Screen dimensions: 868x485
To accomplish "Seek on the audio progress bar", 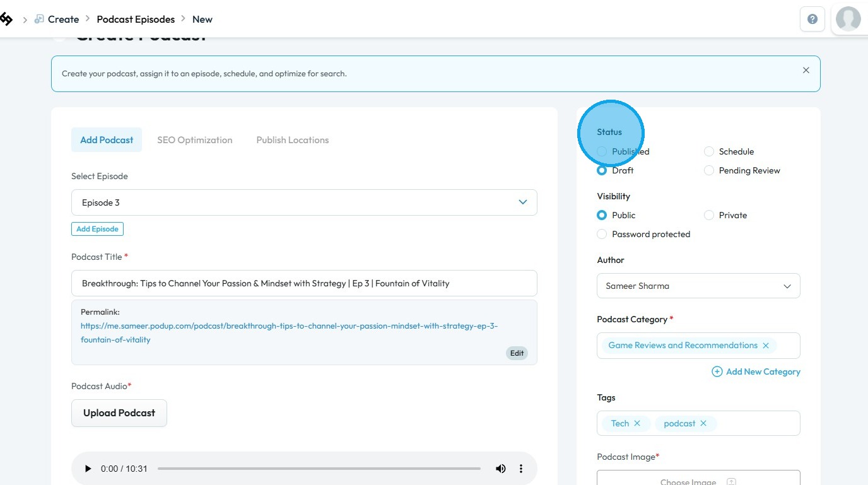I will pyautogui.click(x=319, y=469).
